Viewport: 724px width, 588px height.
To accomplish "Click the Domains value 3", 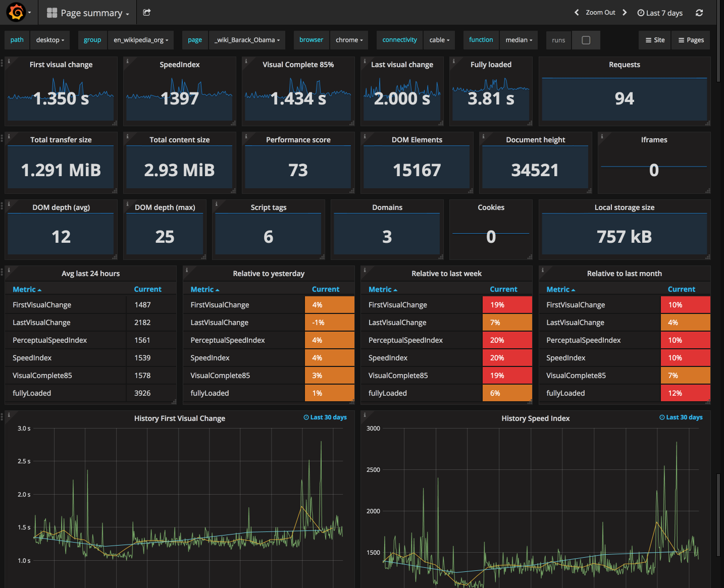I will [x=387, y=237].
